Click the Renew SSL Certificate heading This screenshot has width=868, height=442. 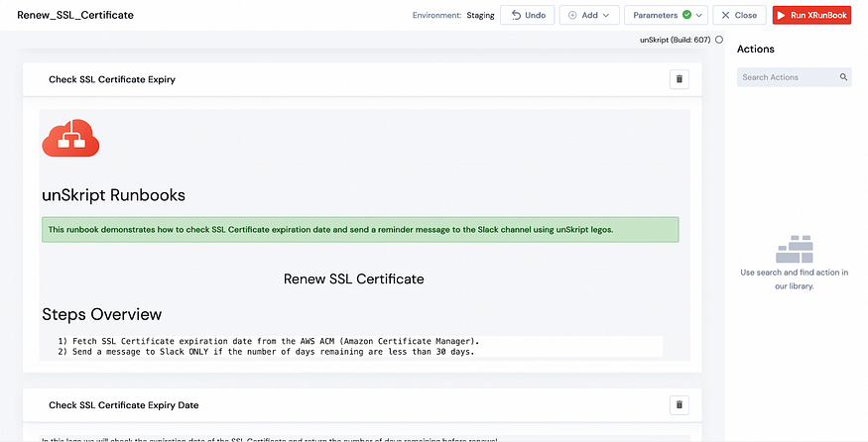coord(354,278)
